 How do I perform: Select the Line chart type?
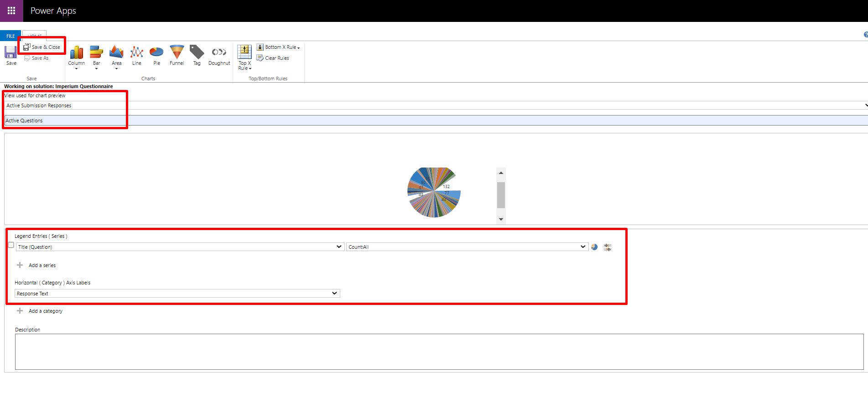[136, 56]
